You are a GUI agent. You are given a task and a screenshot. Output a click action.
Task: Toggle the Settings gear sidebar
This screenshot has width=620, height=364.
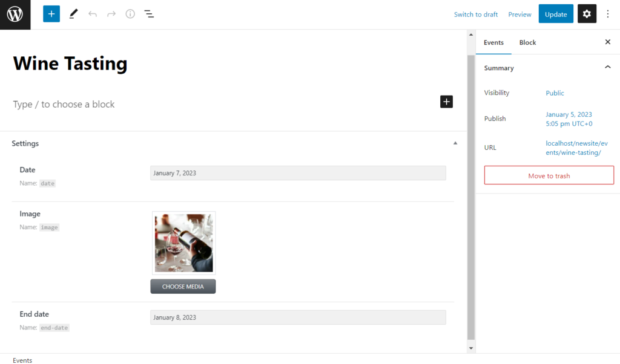click(x=587, y=15)
